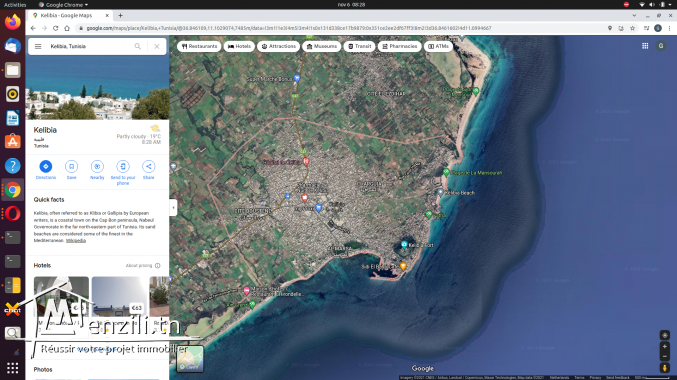Select the Kelibia - Google Maps tab
This screenshot has width=677, height=380.
(70, 16)
